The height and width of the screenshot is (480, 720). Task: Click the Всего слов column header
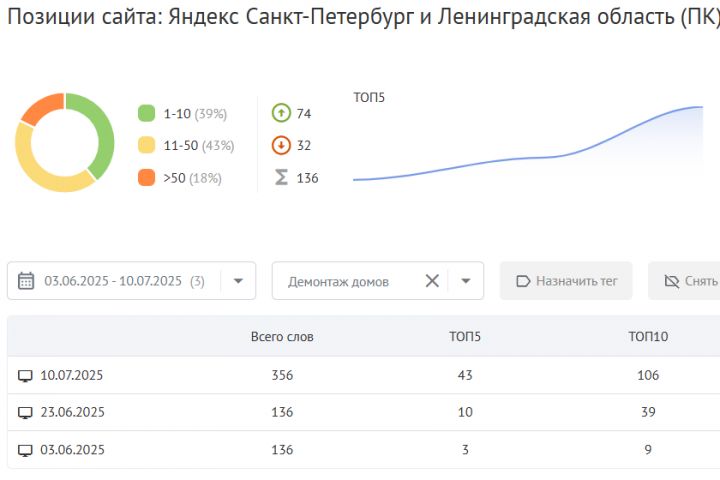282,337
